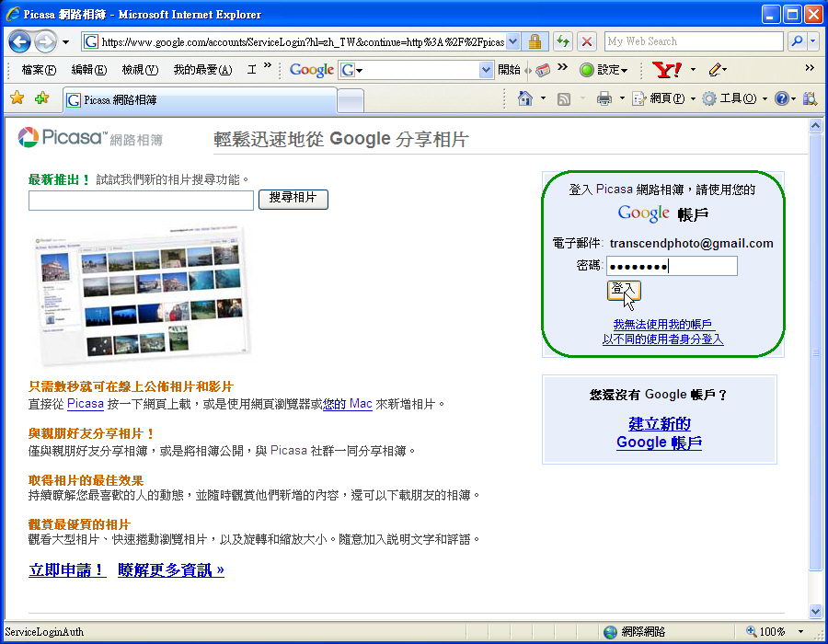Viewport: 828px width, 644px height.
Task: Click the RSS feeds icon
Action: tap(564, 98)
